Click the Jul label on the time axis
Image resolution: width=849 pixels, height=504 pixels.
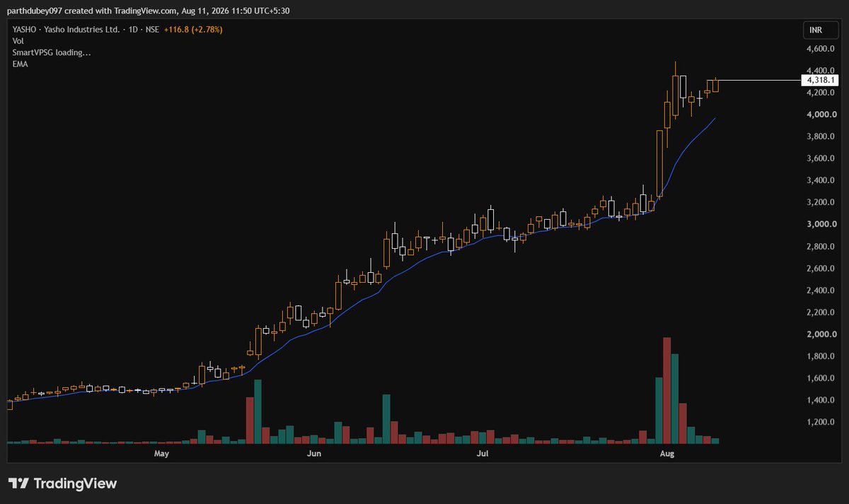pyautogui.click(x=483, y=453)
